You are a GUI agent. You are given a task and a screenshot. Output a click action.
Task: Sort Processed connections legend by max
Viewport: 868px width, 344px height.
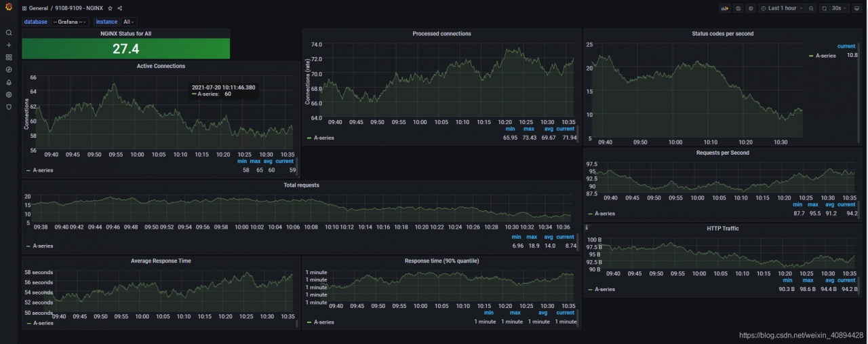click(529, 129)
